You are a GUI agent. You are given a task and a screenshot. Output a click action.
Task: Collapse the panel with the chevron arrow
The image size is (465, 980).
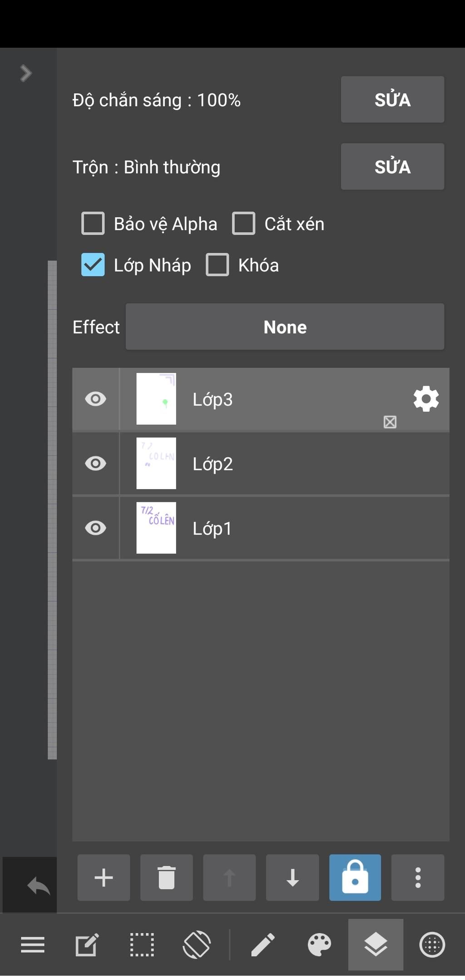pyautogui.click(x=26, y=73)
